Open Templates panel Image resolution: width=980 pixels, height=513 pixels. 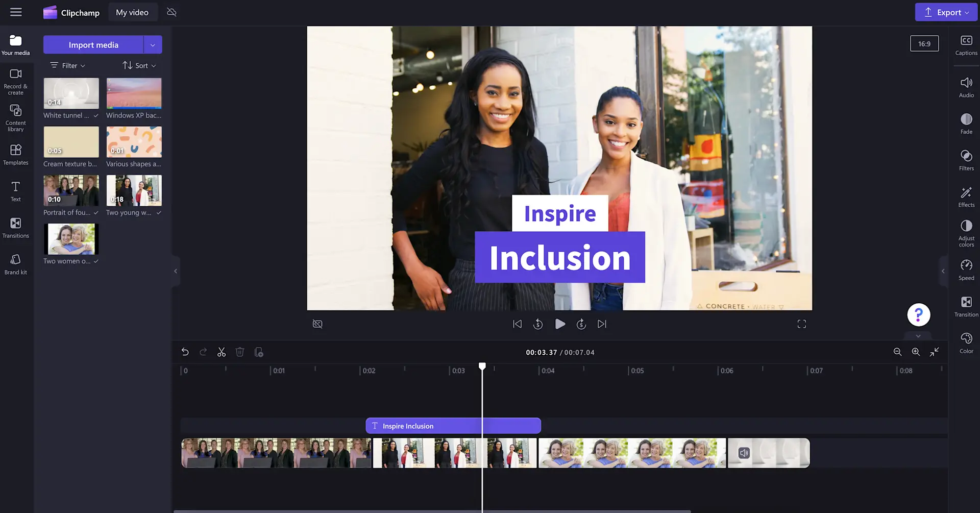pyautogui.click(x=16, y=154)
